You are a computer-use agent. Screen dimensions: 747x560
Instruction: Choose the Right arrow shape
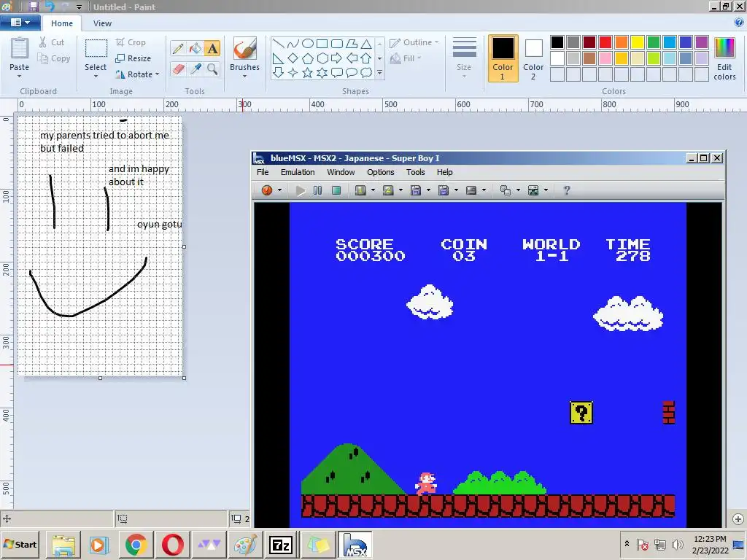(x=337, y=58)
